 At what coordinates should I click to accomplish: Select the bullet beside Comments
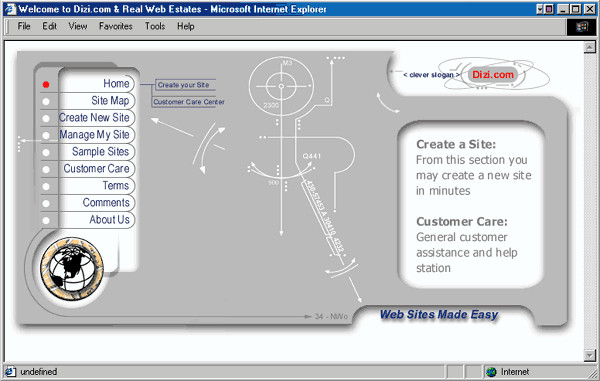pyautogui.click(x=46, y=204)
